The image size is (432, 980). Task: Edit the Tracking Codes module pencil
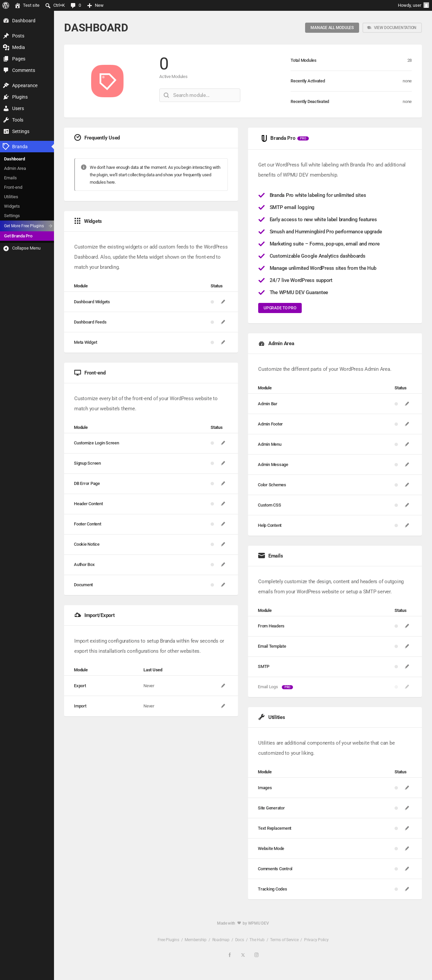click(x=407, y=889)
